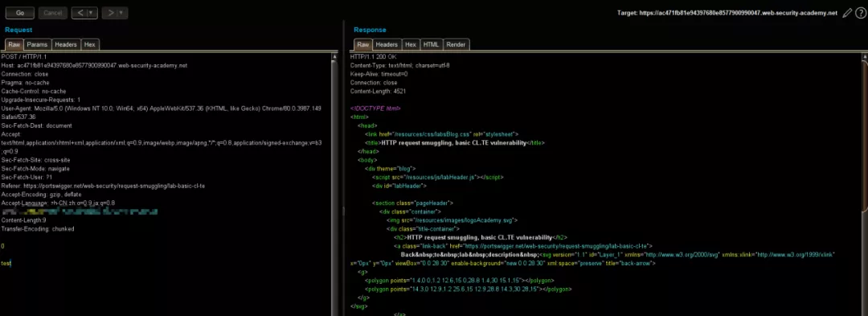Click the Referer header line
The image size is (868, 316).
(103, 186)
